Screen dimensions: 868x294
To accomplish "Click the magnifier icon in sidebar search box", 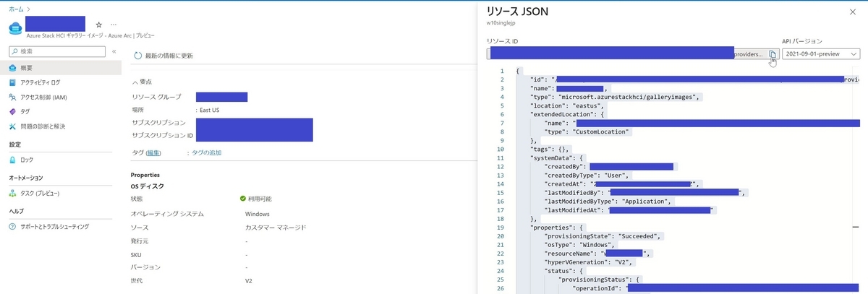I will (x=14, y=51).
